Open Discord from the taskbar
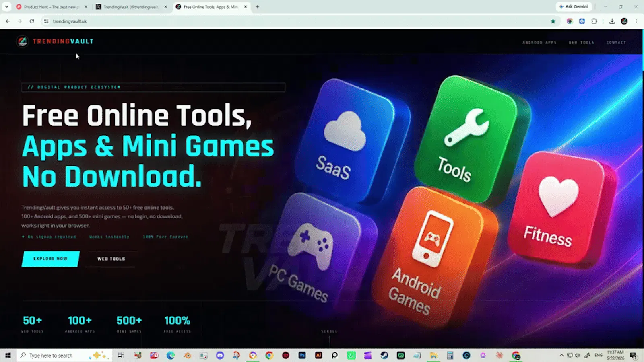 coord(220,355)
